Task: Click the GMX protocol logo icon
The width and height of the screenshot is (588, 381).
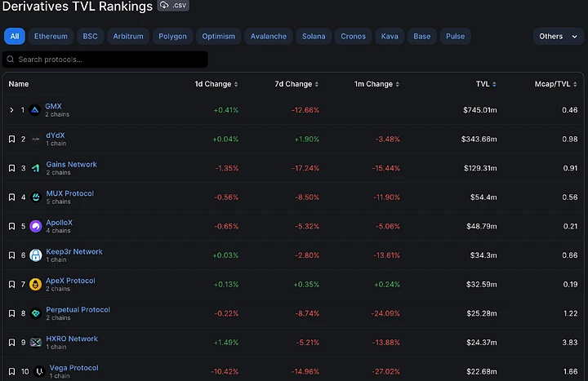Action: [x=35, y=110]
